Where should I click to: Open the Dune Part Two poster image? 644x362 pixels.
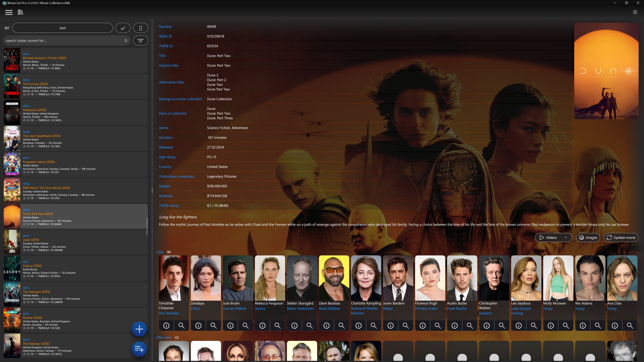[606, 71]
